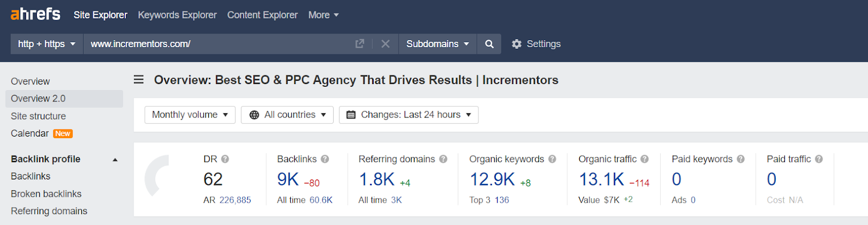Image resolution: width=868 pixels, height=225 pixels.
Task: Click the calendar icon in Changes filter
Action: click(x=351, y=115)
